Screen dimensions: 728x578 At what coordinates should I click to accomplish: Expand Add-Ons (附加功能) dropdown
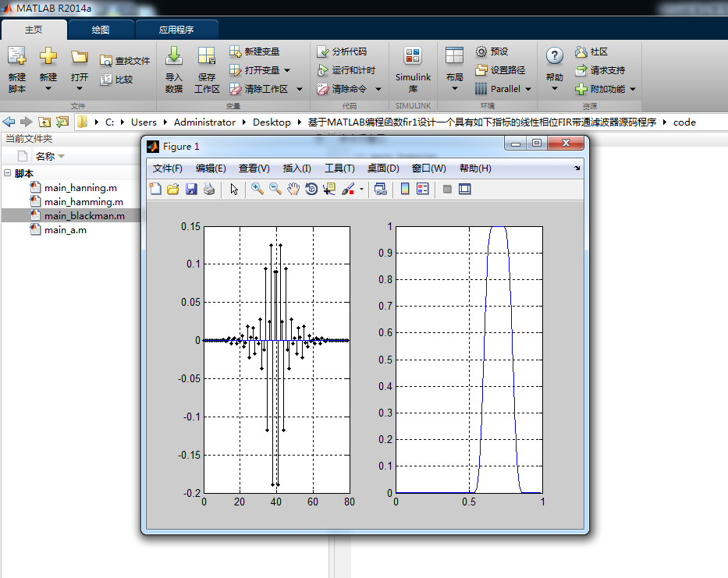pyautogui.click(x=633, y=89)
